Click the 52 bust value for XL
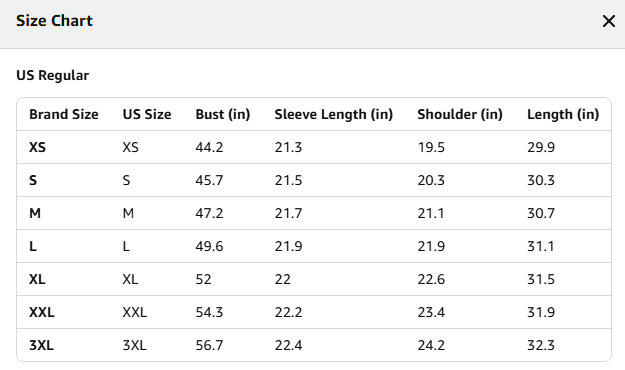This screenshot has height=370, width=625. tap(203, 279)
